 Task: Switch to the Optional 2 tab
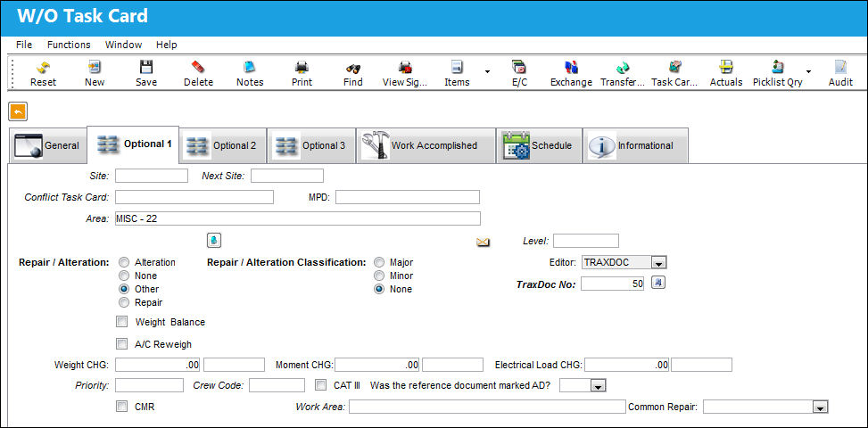click(x=222, y=146)
